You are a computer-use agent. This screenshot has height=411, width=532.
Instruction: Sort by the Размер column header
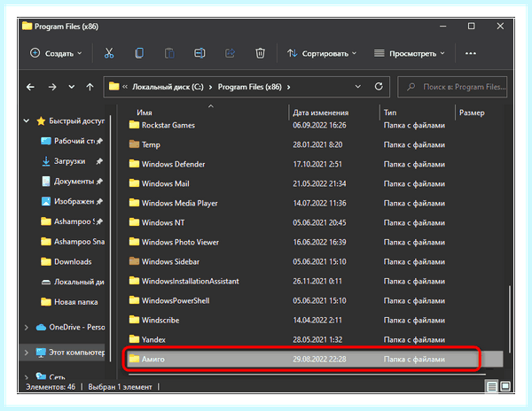(472, 112)
